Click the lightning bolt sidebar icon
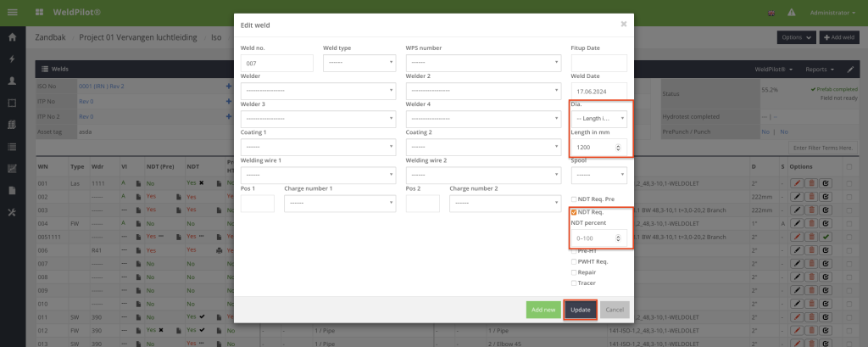 pos(12,59)
